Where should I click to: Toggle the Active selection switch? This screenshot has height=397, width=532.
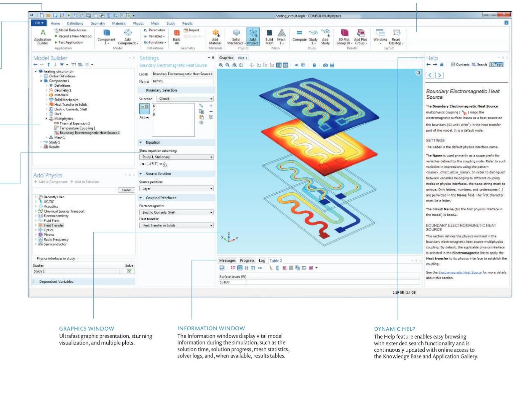coord(144,109)
